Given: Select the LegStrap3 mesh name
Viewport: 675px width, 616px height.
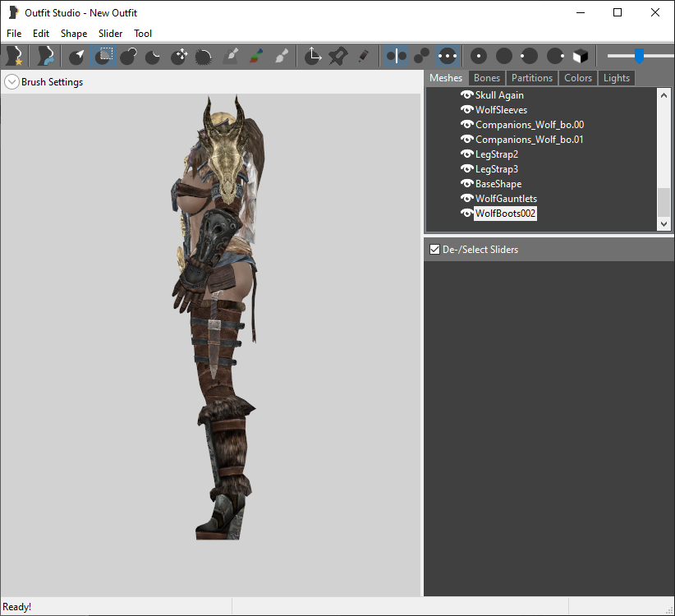Looking at the screenshot, I should point(496,168).
